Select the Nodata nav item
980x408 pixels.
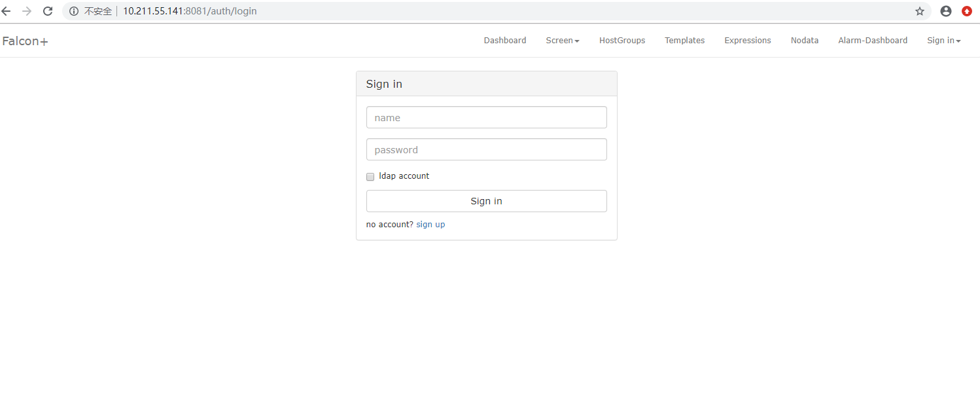point(804,41)
